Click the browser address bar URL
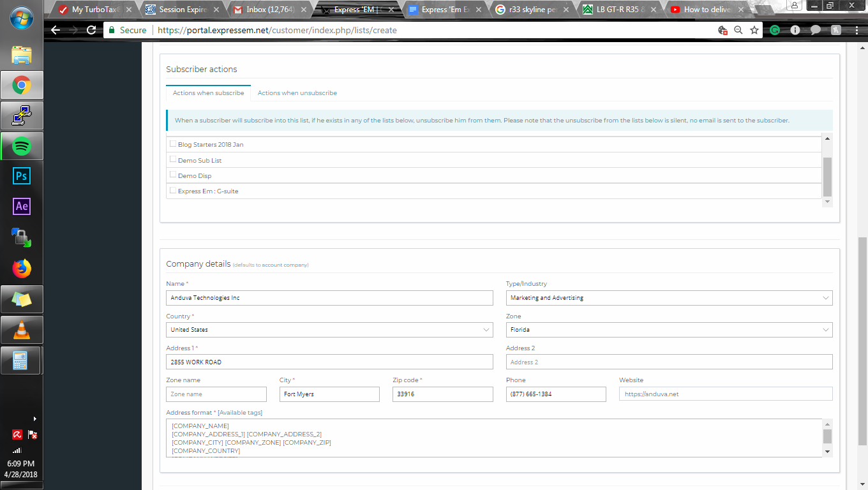 click(276, 30)
